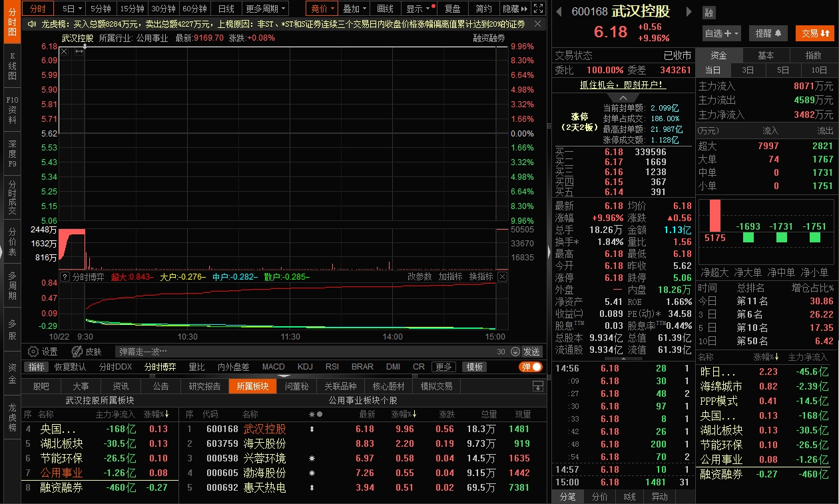This screenshot has height=504, width=839.
Task: Click 简约 simple mode button
Action: point(484,9)
